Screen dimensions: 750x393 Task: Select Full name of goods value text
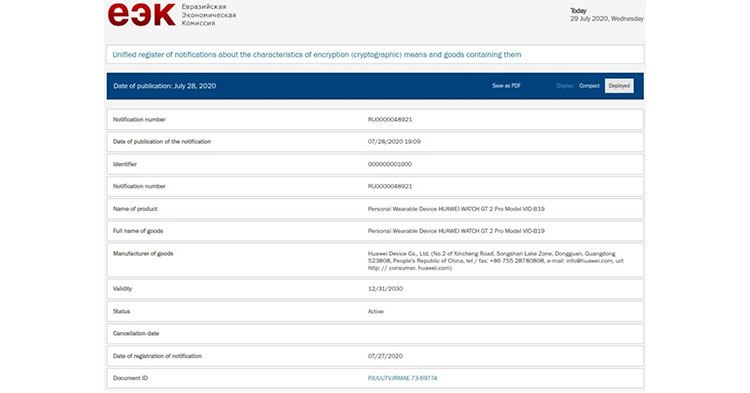coord(456,231)
